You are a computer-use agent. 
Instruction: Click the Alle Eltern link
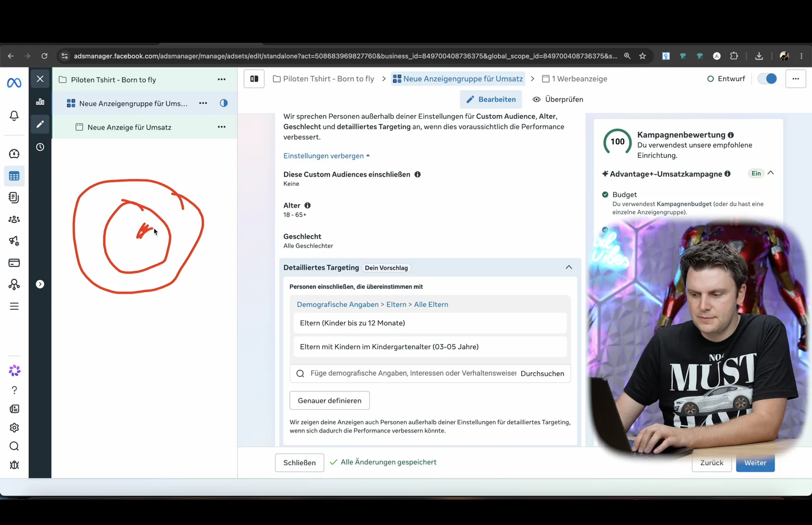431,305
